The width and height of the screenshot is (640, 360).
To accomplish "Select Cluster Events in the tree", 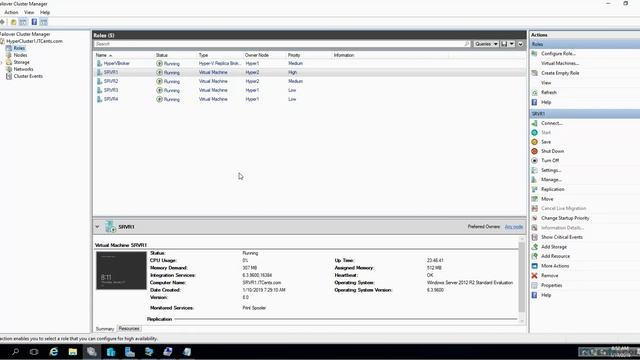I will [28, 76].
